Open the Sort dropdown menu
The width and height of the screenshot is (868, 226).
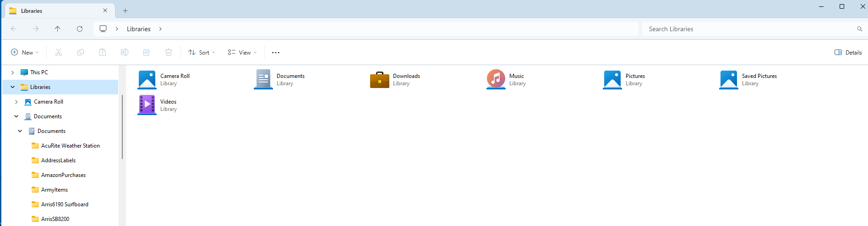tap(202, 53)
